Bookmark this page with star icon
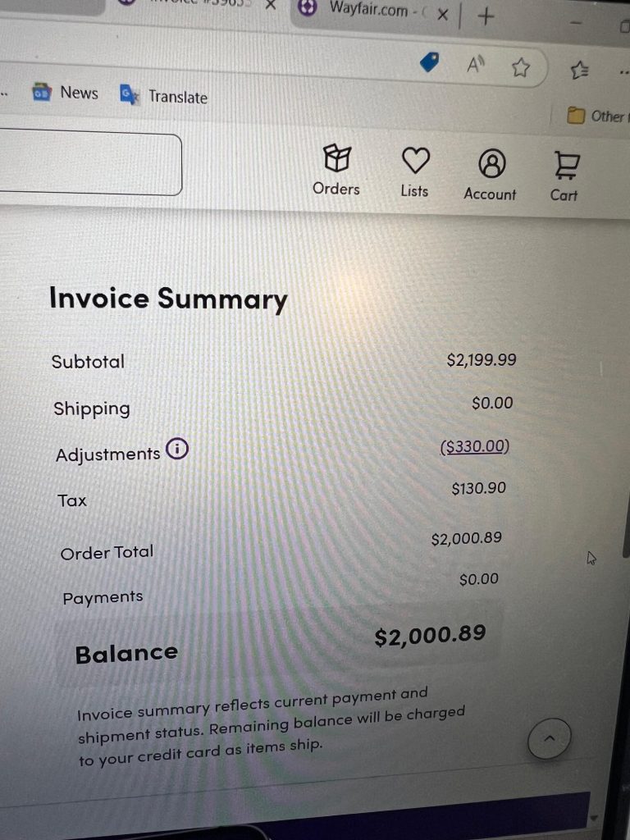This screenshot has width=630, height=840. [x=520, y=68]
